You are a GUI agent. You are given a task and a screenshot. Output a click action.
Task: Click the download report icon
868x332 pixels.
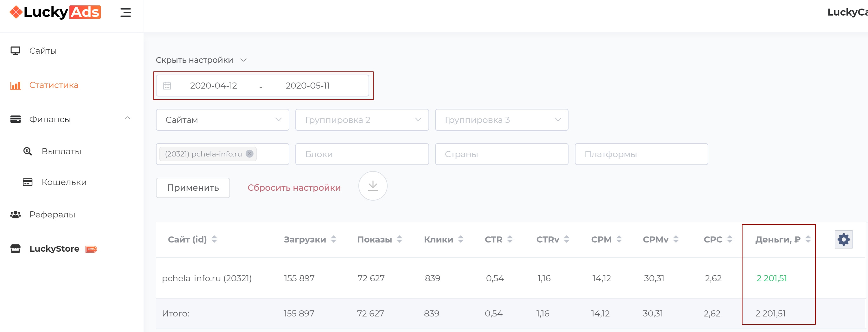pyautogui.click(x=372, y=186)
